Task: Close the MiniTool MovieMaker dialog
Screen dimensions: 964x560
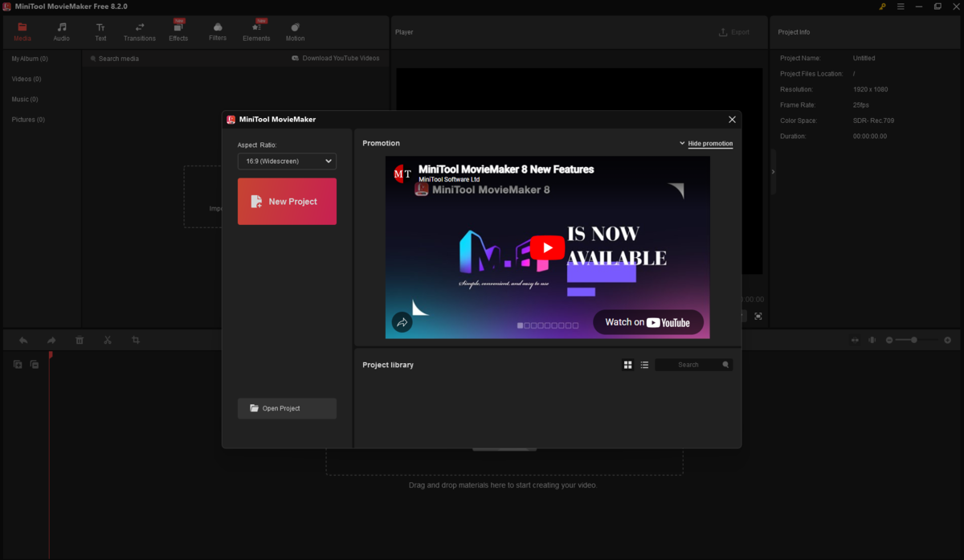Action: pos(732,119)
